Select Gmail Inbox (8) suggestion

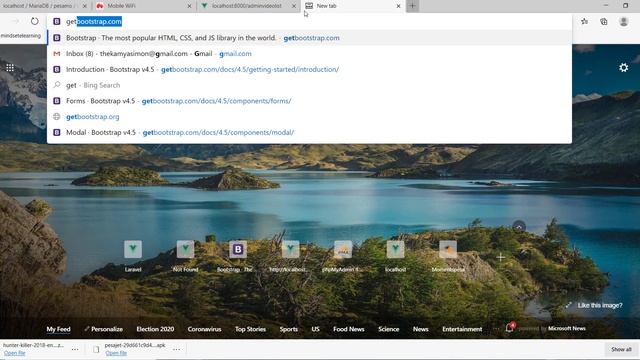(309, 53)
